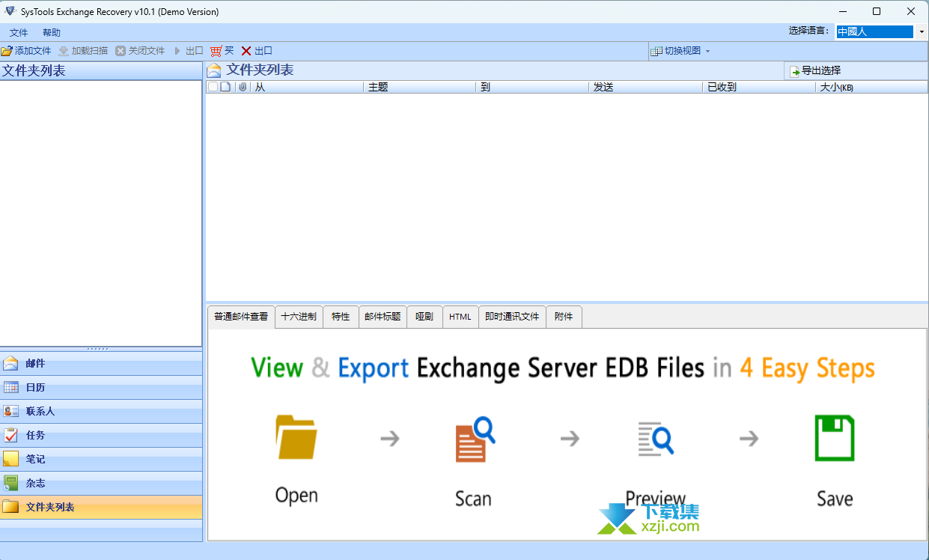Click the grey arrow 出口 export item
Viewport: 929px width, 560px height.
coord(189,51)
